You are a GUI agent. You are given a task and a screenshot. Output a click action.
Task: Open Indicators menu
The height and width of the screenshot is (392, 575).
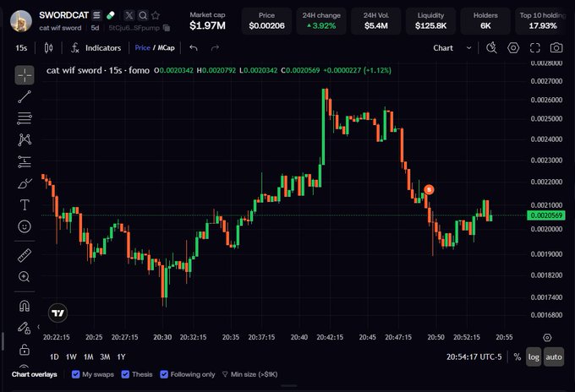pos(96,48)
